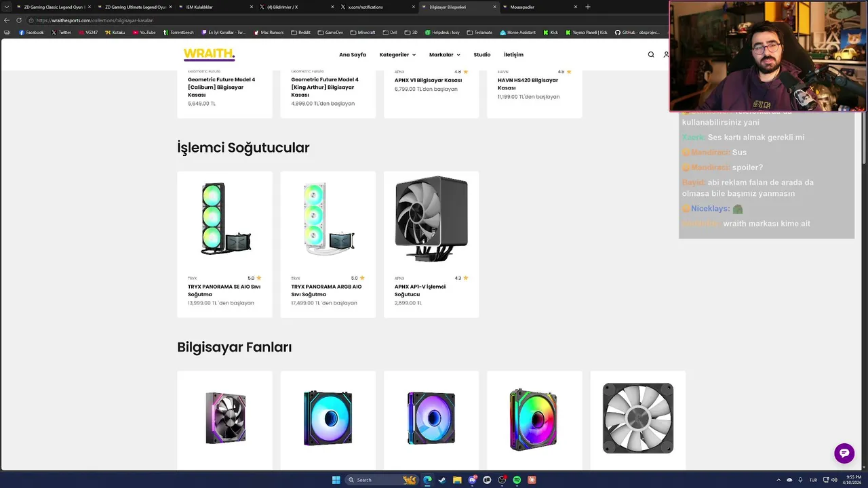Image resolution: width=868 pixels, height=488 pixels.
Task: Expand the Markalar dropdown menu
Action: click(444, 54)
